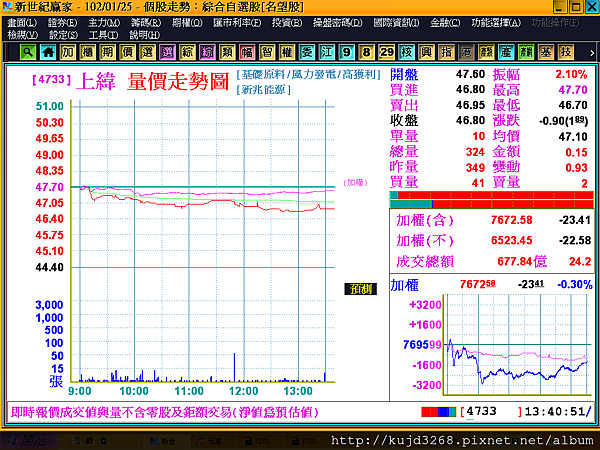The image size is (600, 450).
Task: Open the 國際資訊(I) menu
Action: tap(396, 23)
